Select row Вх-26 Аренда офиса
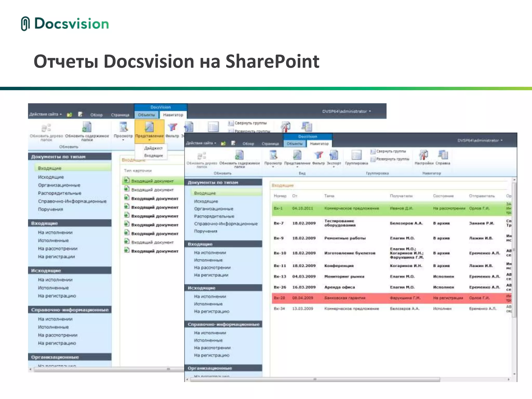Viewport: 532px width, 399px height. 391,287
